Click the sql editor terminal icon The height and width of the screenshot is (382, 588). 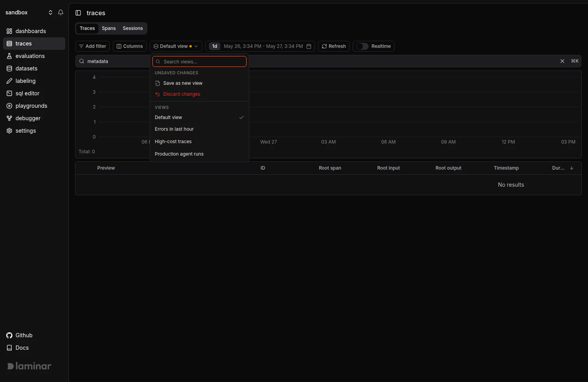pos(9,93)
